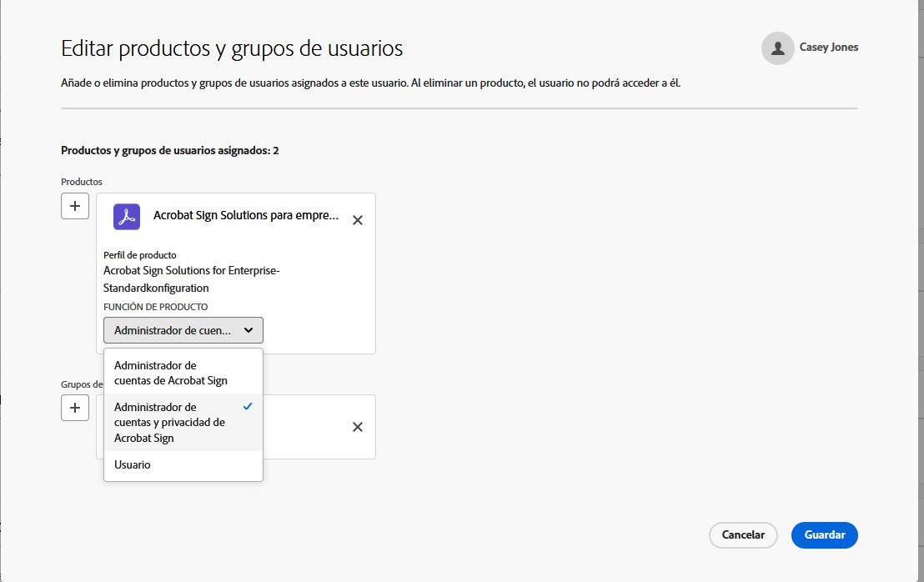Click the checkmark next to selected admin role
This screenshot has height=582, width=924.
(x=249, y=407)
